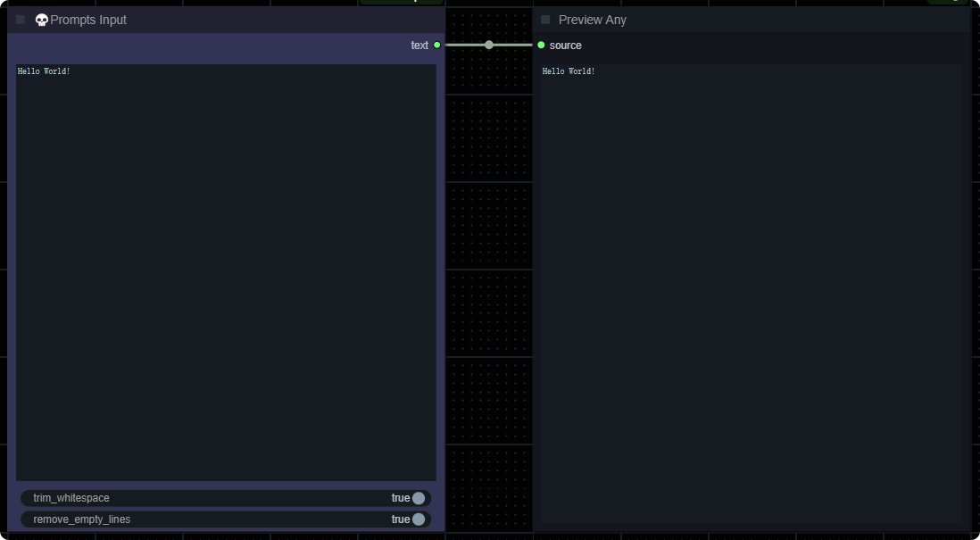
Task: Select the Preview Any node title
Action: (592, 20)
